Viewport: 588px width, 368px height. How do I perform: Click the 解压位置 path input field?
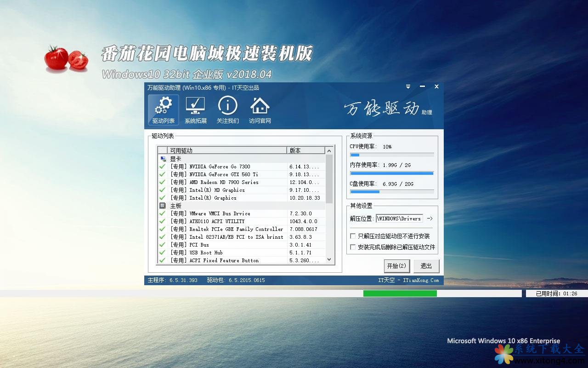[x=399, y=218]
